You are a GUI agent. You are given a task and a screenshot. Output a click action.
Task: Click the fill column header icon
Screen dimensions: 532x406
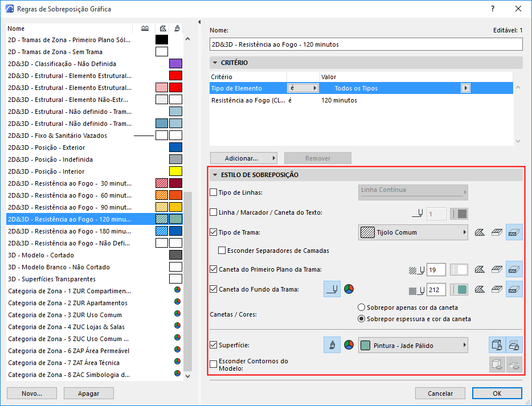(x=163, y=28)
